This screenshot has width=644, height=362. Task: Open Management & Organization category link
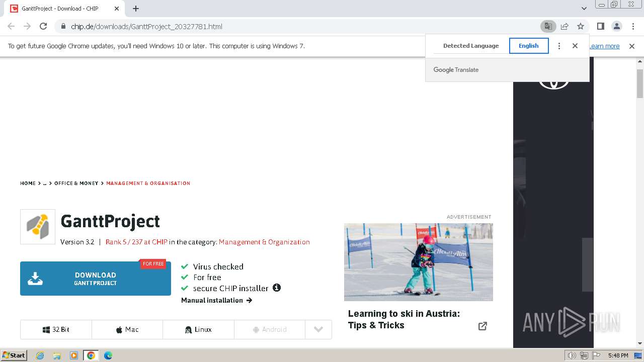coord(264,242)
